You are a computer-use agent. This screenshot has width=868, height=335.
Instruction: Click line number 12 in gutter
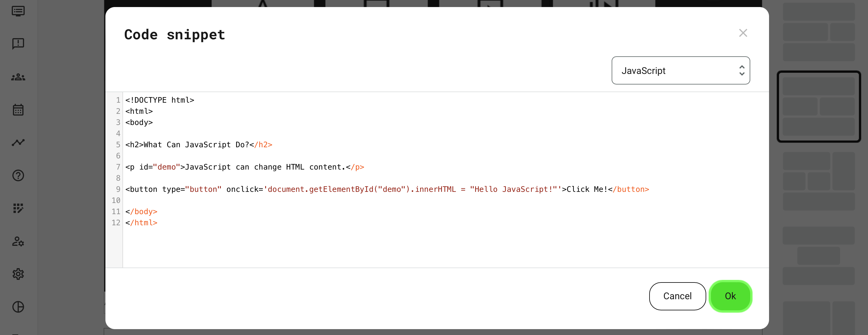click(x=116, y=223)
